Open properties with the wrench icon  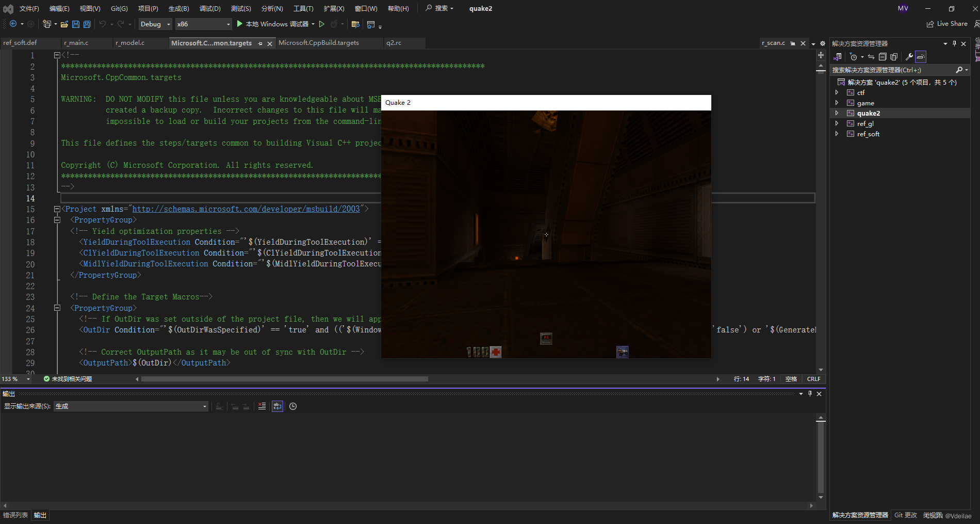[x=910, y=57]
